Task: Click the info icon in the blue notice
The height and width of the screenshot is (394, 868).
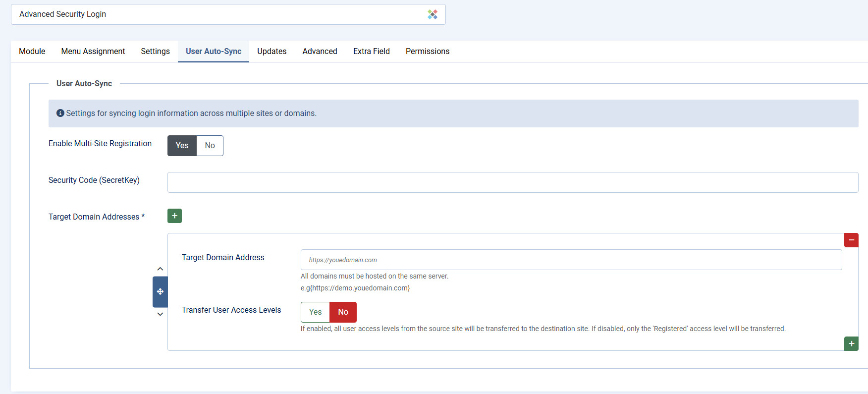Action: pyautogui.click(x=60, y=113)
